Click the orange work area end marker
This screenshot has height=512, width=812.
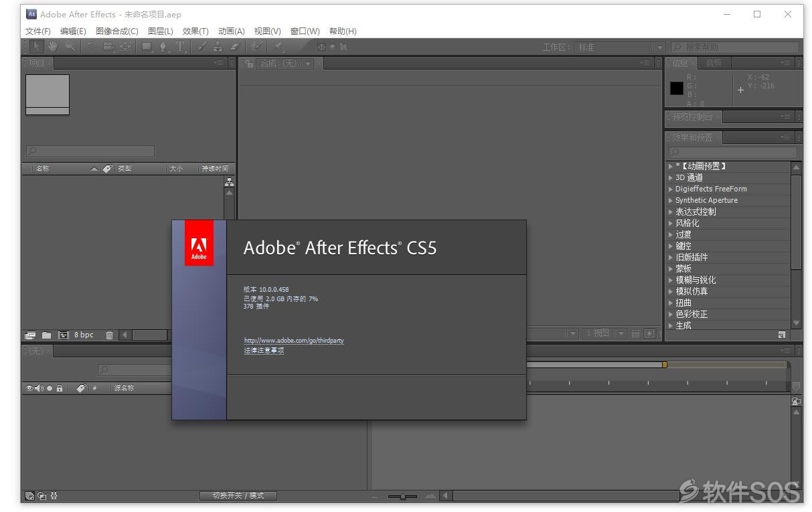[x=664, y=365]
